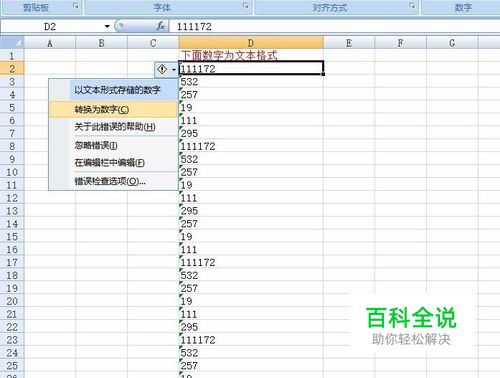Click cell D7 containing 295

[x=251, y=133]
